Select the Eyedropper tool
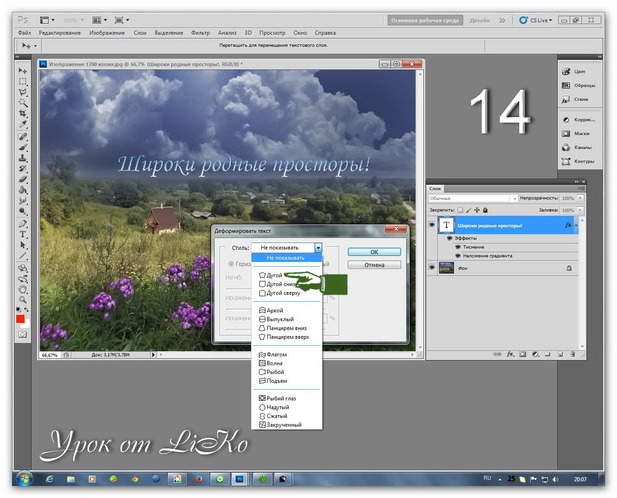This screenshot has width=617, height=498. pos(23,124)
